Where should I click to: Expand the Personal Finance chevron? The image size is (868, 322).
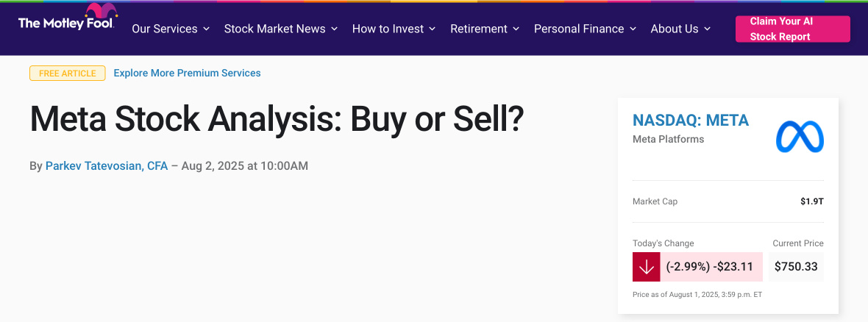[633, 29]
